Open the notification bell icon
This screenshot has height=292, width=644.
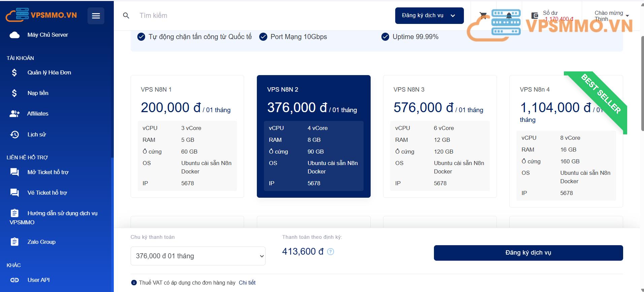click(x=509, y=15)
